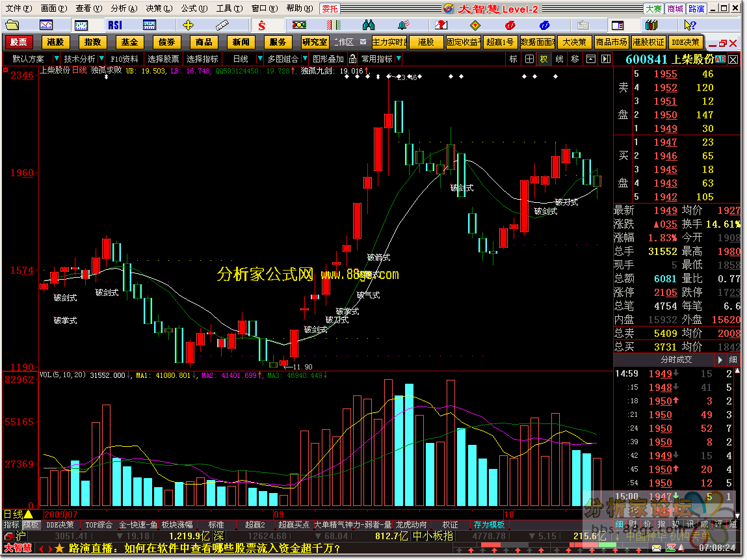This screenshot has height=560, width=747.
Task: Select the 龙虎动向 indicator tab
Action: point(411,525)
